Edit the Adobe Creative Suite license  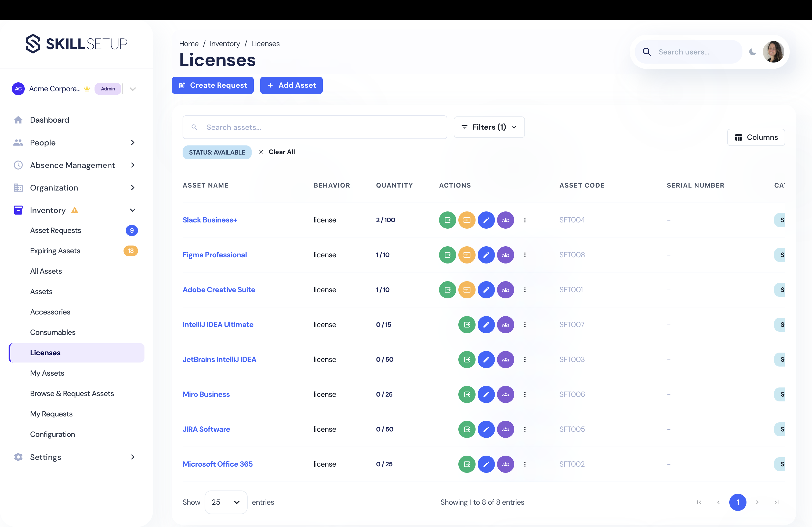tap(487, 290)
